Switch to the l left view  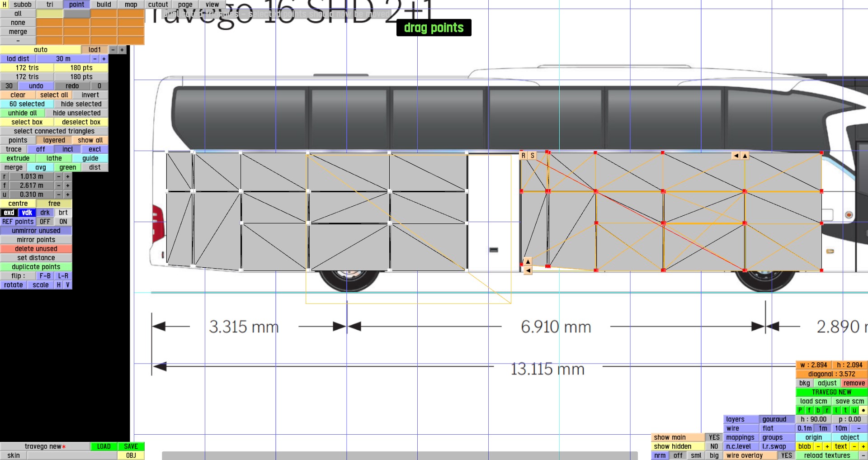coord(836,410)
